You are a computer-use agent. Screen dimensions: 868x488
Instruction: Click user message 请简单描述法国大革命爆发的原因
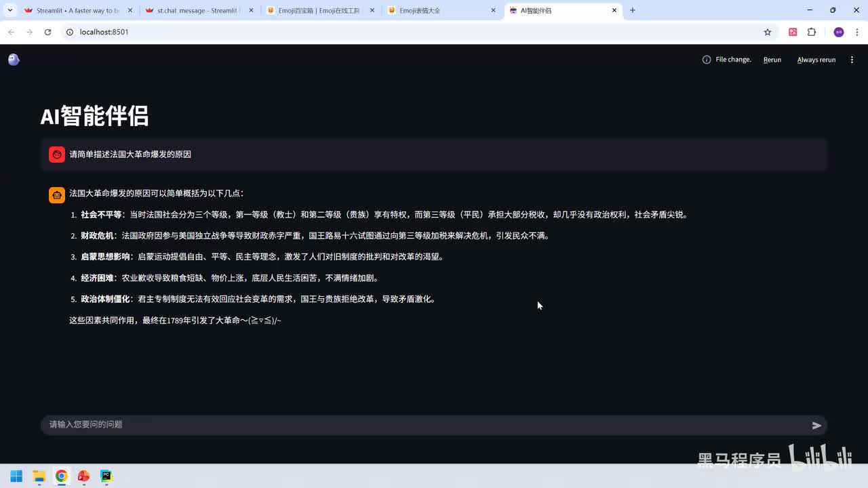click(x=130, y=155)
